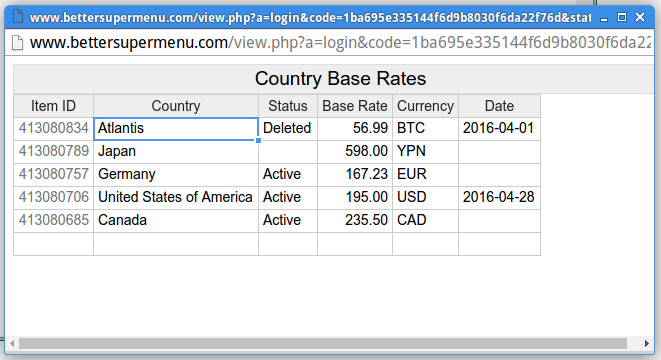Minimize the popup window
Image resolution: width=661 pixels, height=360 pixels.
[x=604, y=18]
